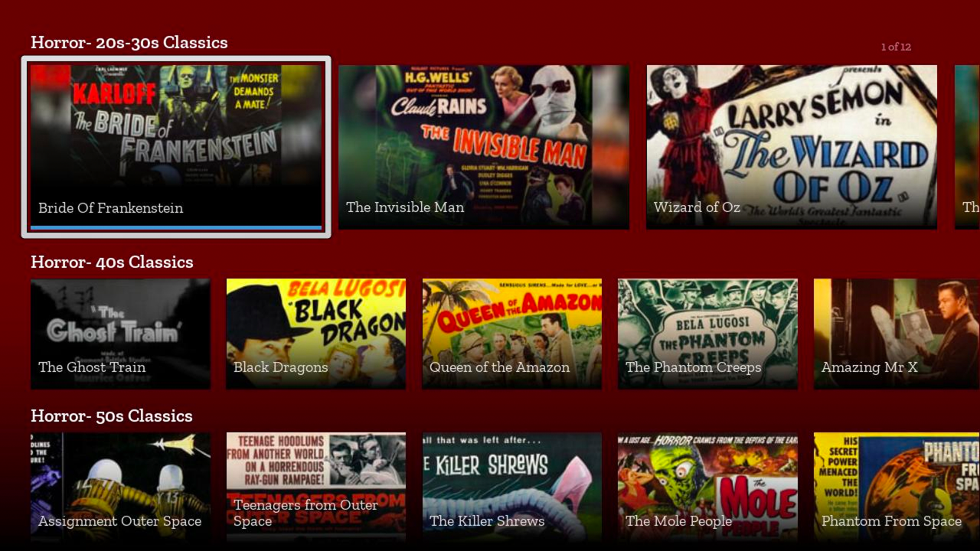Open Assignment Outer Space movie
The width and height of the screenshot is (980, 551).
(x=120, y=487)
